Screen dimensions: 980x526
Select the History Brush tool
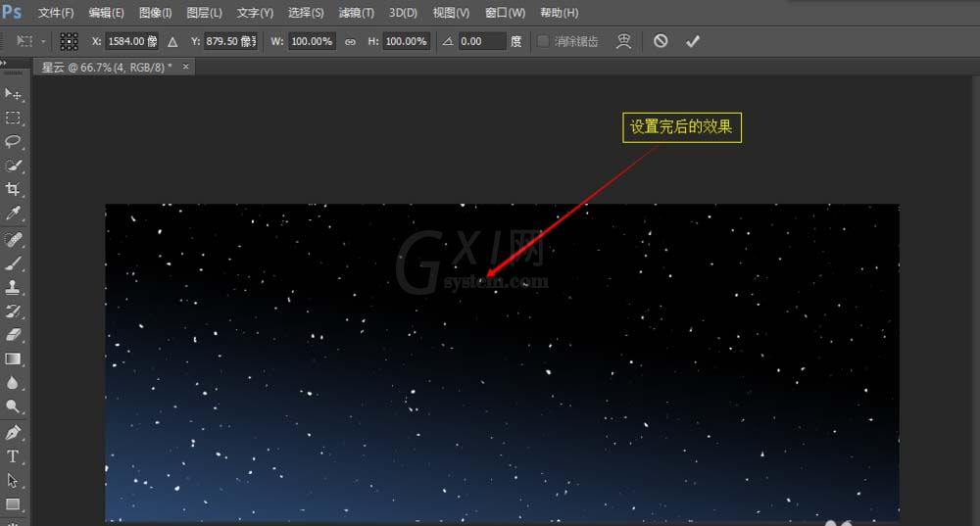(x=13, y=311)
